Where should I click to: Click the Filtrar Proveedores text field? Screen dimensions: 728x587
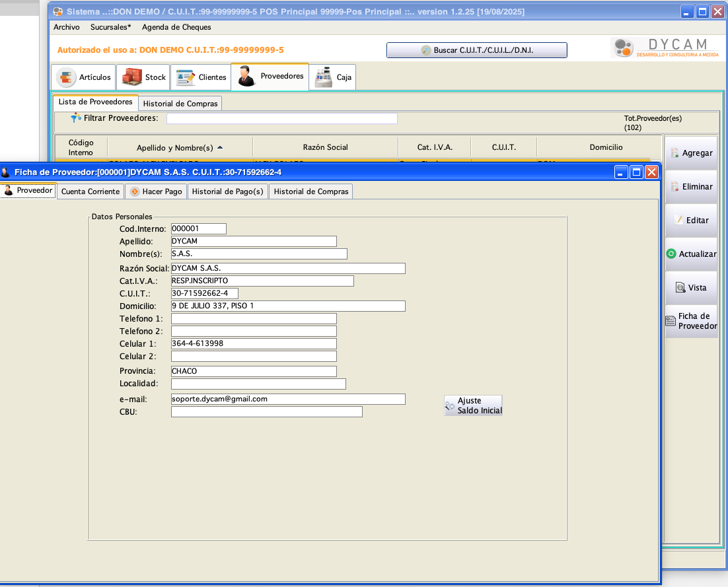(x=281, y=118)
